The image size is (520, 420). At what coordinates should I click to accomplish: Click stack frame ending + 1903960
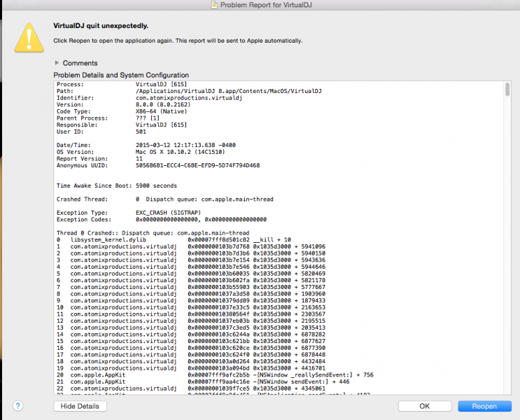click(191, 293)
